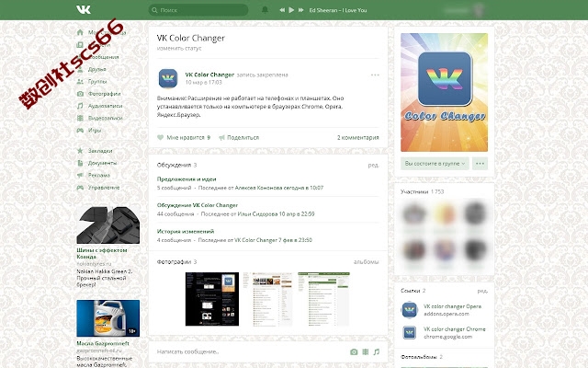Open the Обсуждение VK Color Changer topic
The image size is (588, 368).
(198, 205)
